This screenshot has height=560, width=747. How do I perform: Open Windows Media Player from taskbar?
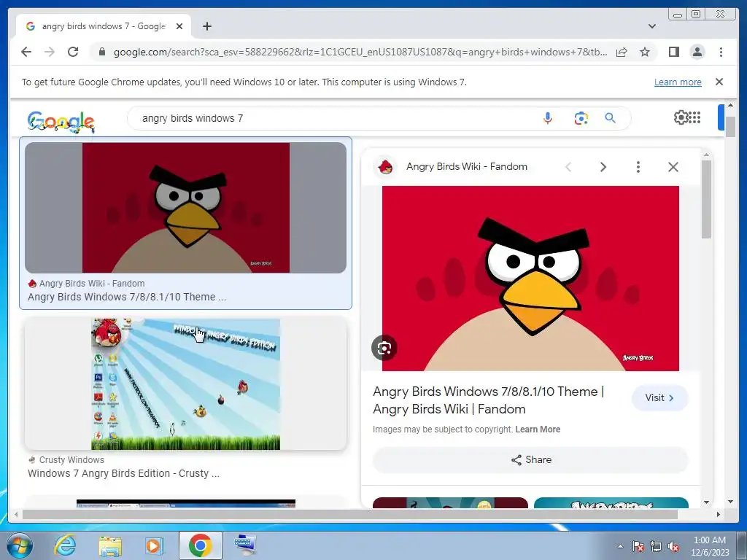pyautogui.click(x=154, y=545)
